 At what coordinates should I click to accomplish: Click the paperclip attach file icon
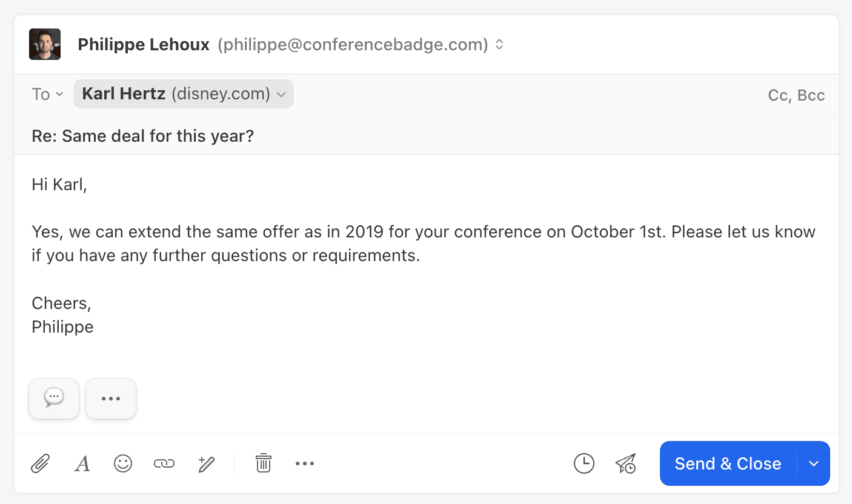[40, 464]
